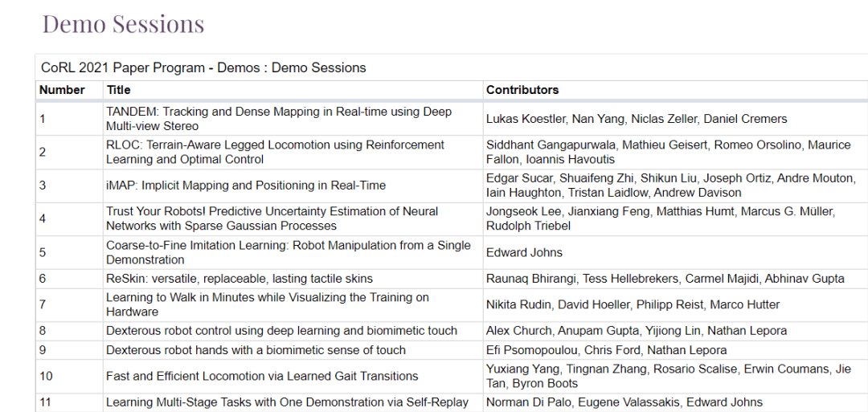Click the Trust Your Robots title

[272, 218]
